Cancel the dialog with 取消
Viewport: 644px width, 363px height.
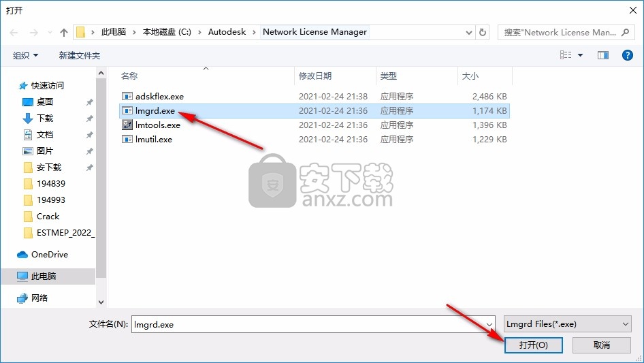pyautogui.click(x=601, y=345)
